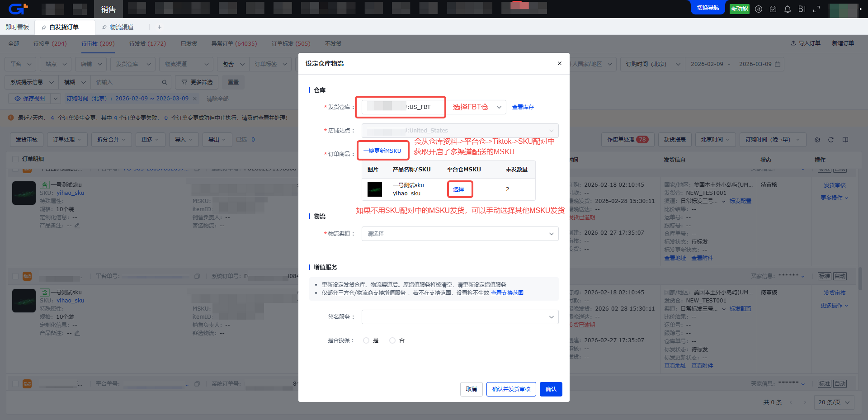Viewport: 868px width, 420px height.
Task: Cancel the dialog with 取消
Action: 472,389
